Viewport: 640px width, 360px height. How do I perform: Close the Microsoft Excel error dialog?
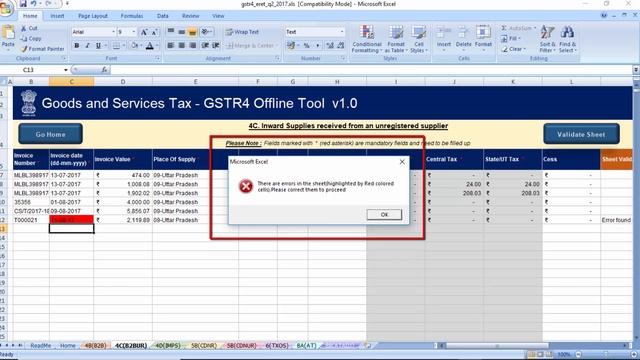pos(402,162)
